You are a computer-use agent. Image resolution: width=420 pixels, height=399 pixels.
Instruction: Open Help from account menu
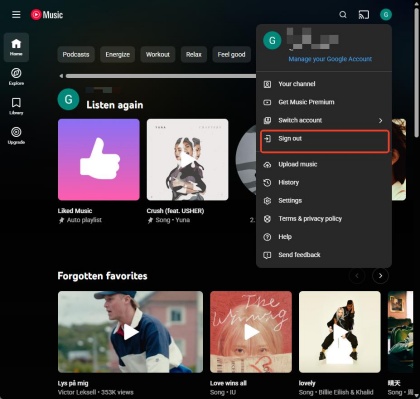pyautogui.click(x=324, y=237)
